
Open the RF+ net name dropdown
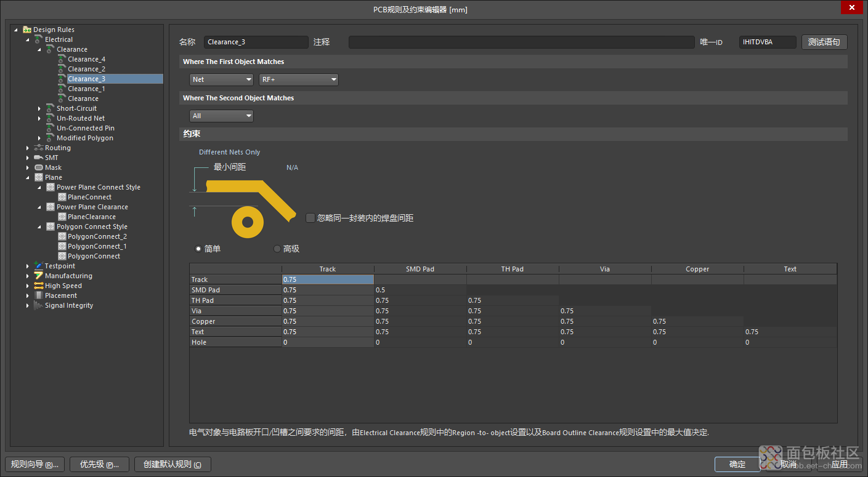[x=299, y=79]
